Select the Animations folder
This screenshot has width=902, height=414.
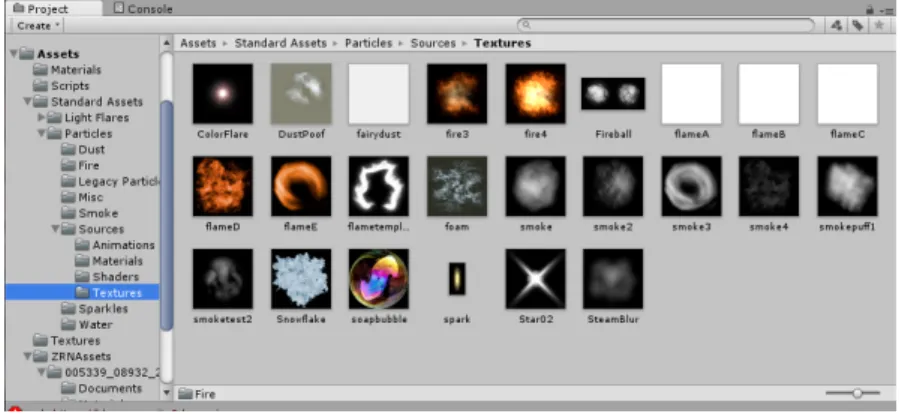[x=115, y=245]
